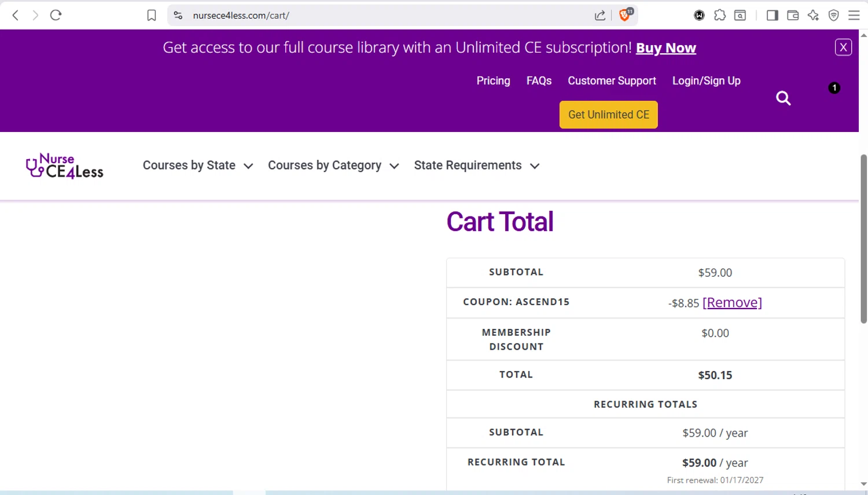Open the Leo AI sparkle icon
Viewport: 868px width, 495px height.
point(813,16)
